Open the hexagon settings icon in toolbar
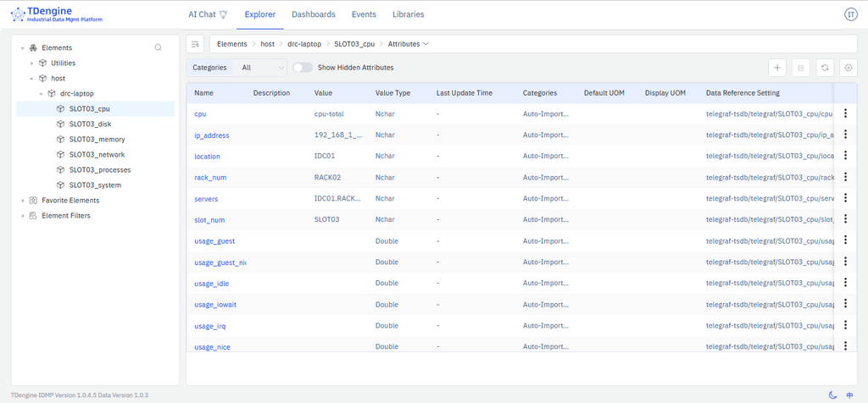Image resolution: width=868 pixels, height=403 pixels. click(x=847, y=68)
